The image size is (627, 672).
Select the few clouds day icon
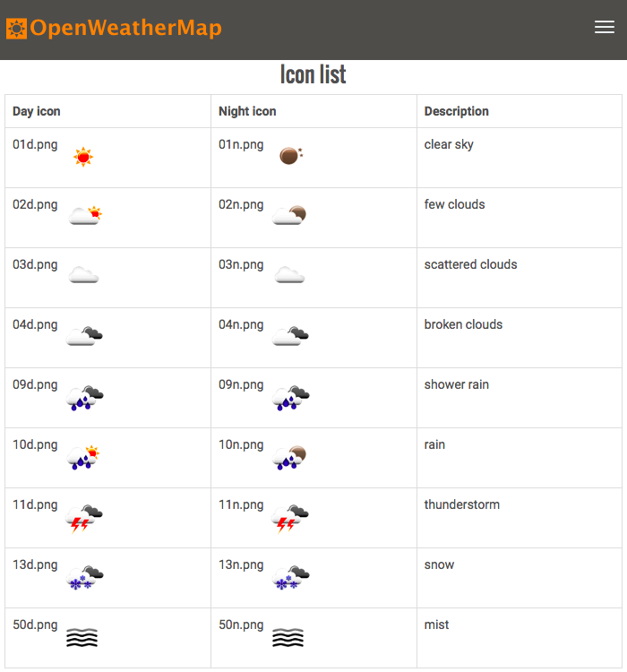pos(85,216)
